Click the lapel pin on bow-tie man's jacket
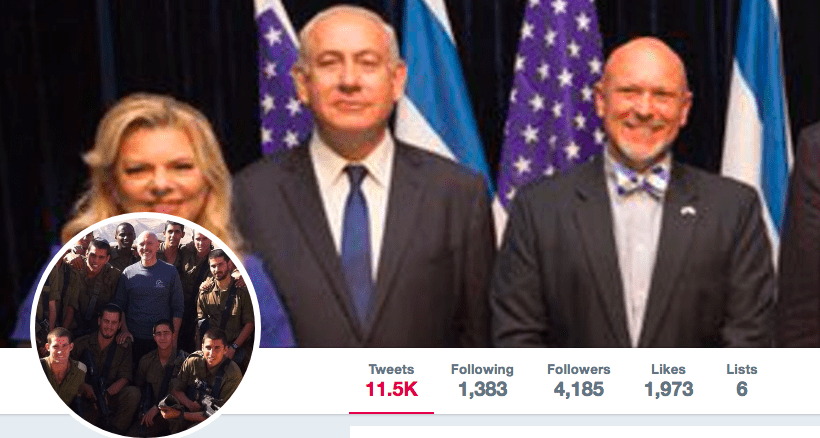The width and height of the screenshot is (820, 438). (688, 211)
